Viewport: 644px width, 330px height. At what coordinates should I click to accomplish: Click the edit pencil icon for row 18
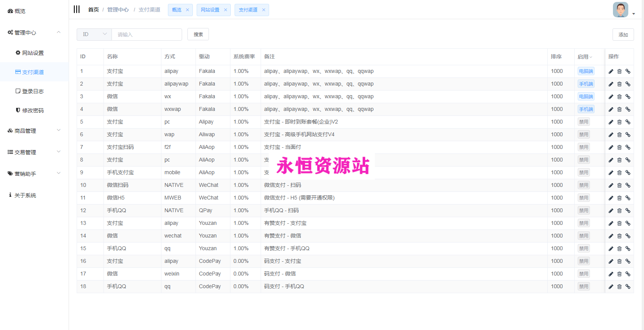(611, 287)
